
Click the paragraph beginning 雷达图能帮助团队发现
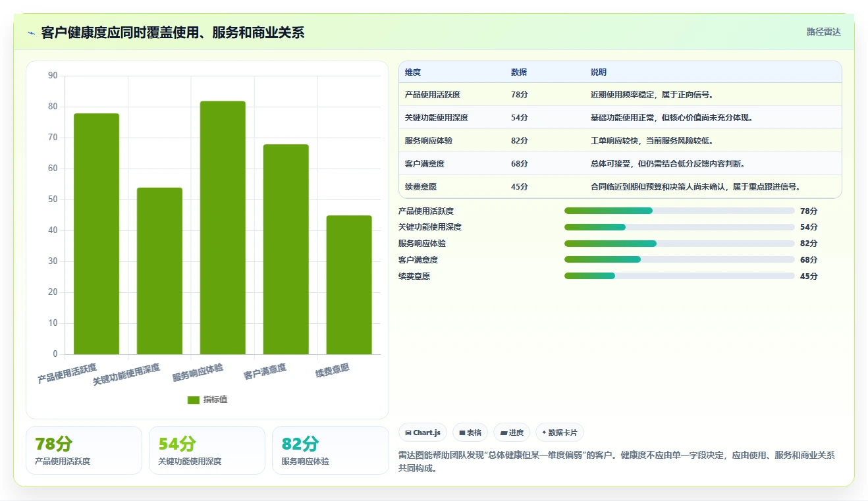point(617,461)
